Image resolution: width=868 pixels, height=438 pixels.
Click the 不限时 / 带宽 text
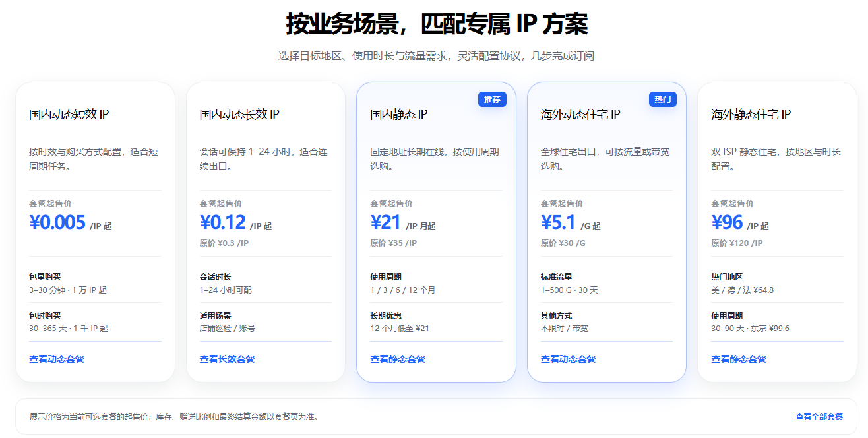pos(565,328)
